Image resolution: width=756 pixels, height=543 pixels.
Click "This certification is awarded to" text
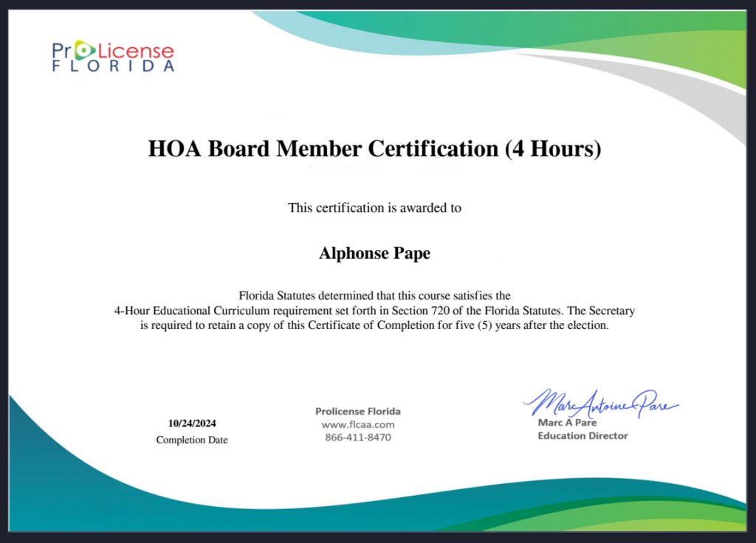pyautogui.click(x=374, y=208)
